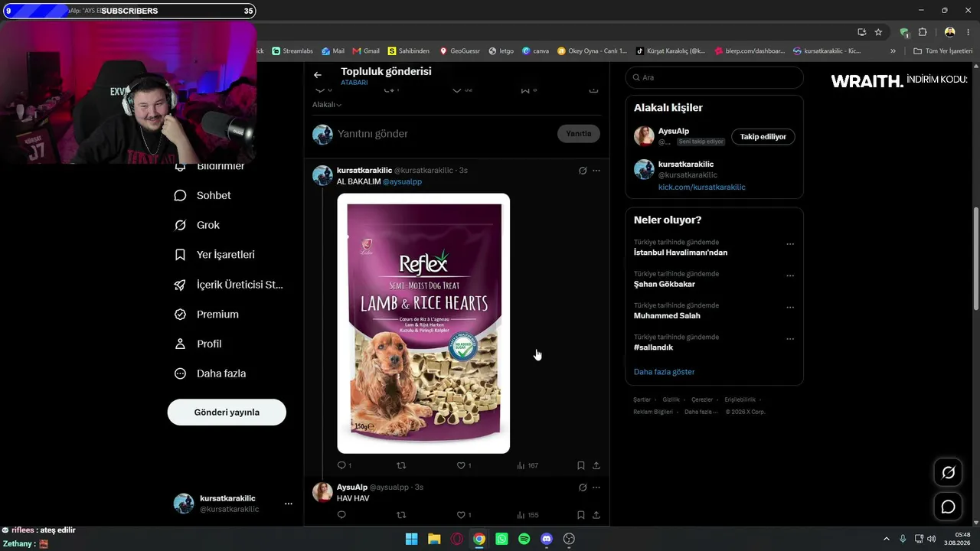Open the Windows Start menu
The height and width of the screenshot is (551, 980).
click(411, 539)
